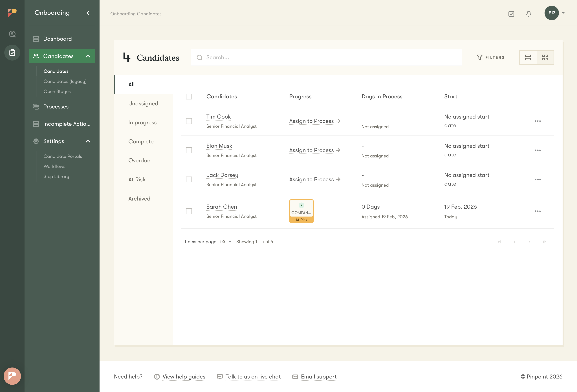Open the onboarding clipboard icon in left rail
Viewport: 577px width, 392px height.
[12, 53]
